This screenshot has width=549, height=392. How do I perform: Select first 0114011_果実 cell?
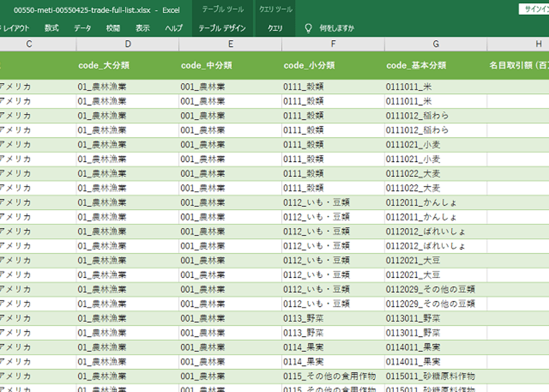[436, 347]
